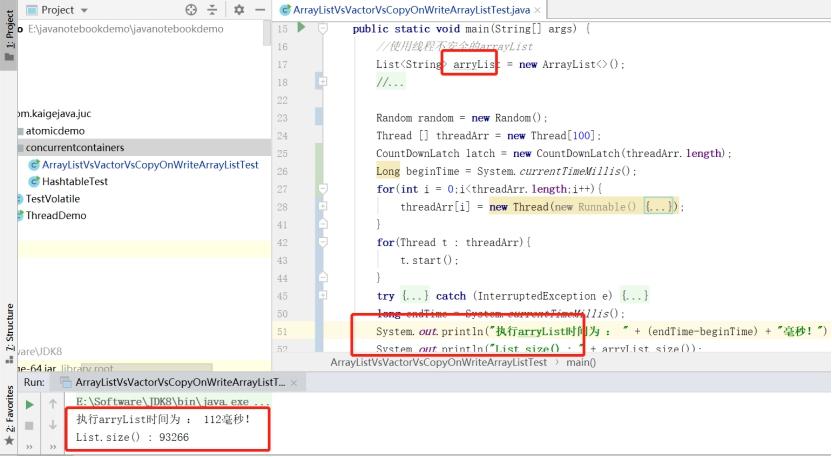Click the arryList variable on line 17
Image resolution: width=832 pixels, height=457 pixels.
point(476,64)
